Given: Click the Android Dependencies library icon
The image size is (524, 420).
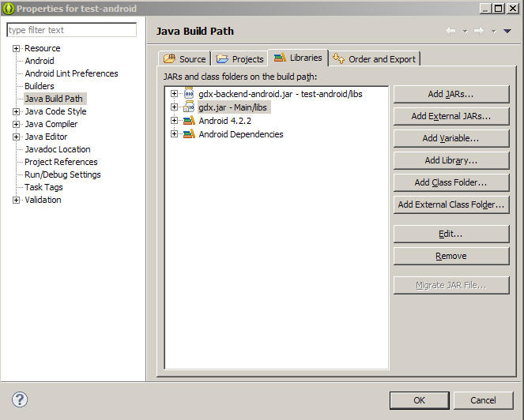Looking at the screenshot, I should 189,134.
